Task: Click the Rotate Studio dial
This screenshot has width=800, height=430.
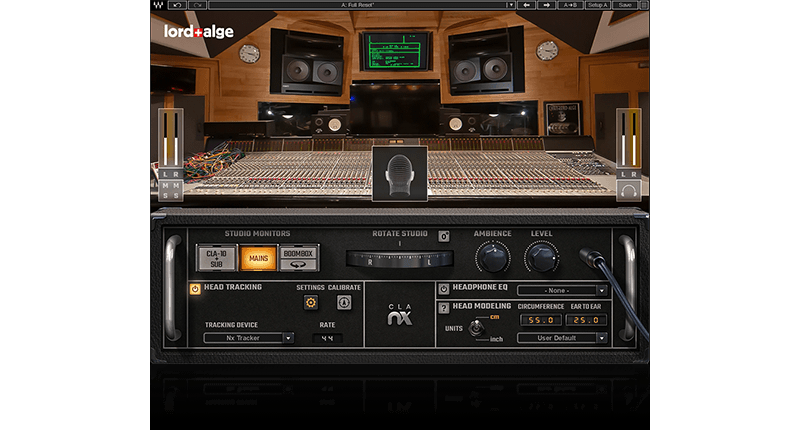Action: click(x=399, y=259)
